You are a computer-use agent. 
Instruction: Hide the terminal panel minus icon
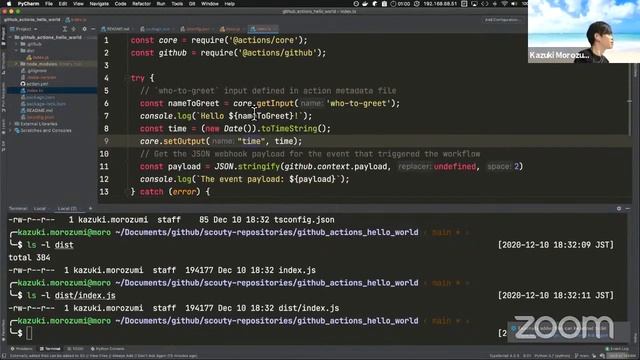click(x=628, y=209)
